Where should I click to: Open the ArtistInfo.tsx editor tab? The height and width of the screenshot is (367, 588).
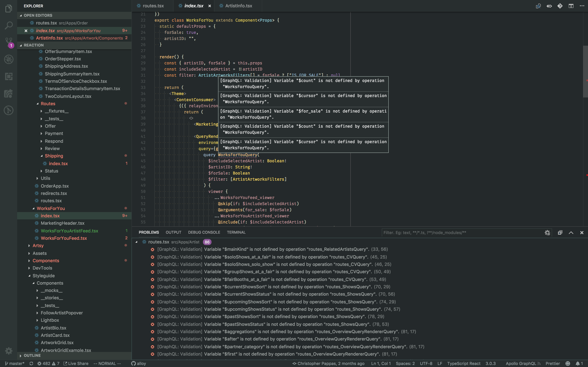[x=238, y=6]
